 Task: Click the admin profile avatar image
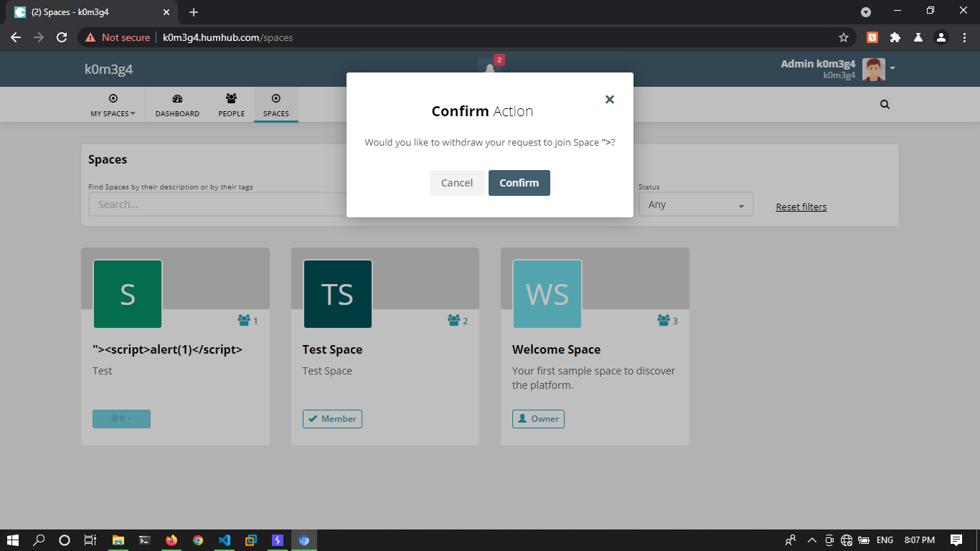tap(873, 70)
